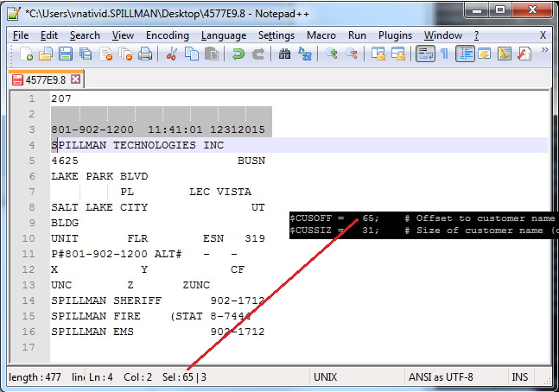Click "LEC VISTA" on line 7
559x392 pixels.
tap(220, 192)
